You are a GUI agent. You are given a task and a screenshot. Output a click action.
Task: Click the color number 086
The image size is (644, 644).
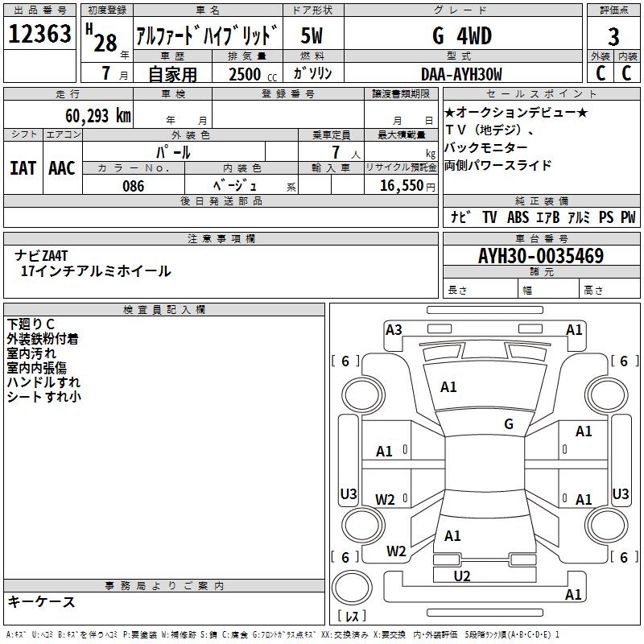134,186
